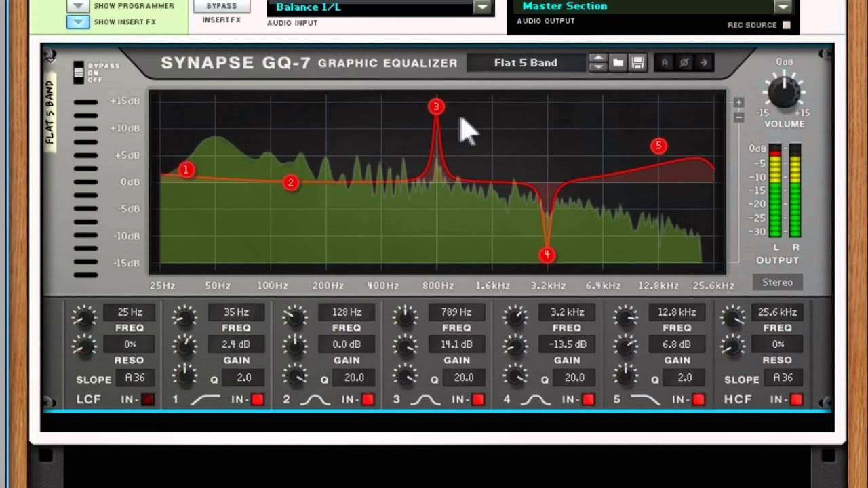Open the Flat 5 Band patch name display

[526, 63]
